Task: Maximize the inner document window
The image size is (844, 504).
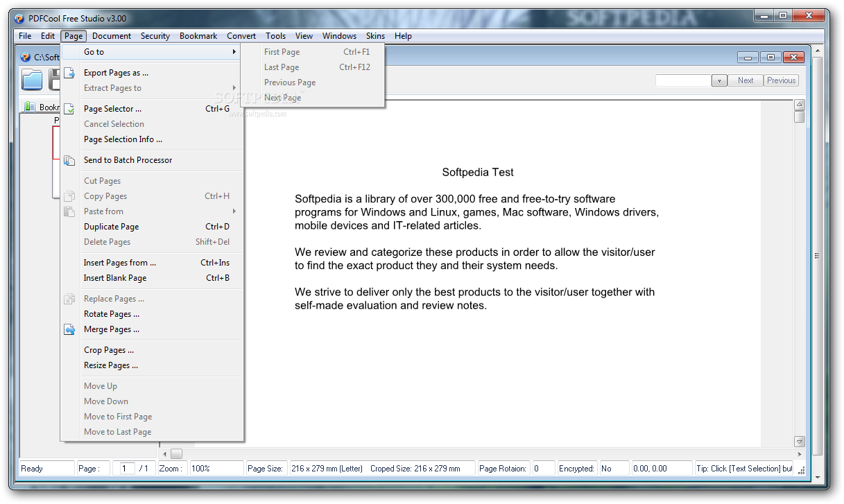Action: 770,58
